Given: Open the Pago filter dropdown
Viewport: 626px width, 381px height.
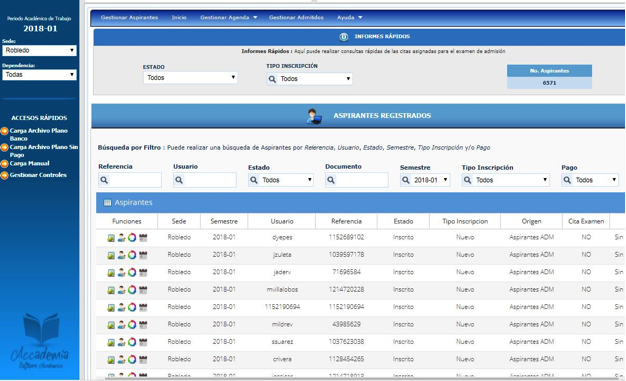Looking at the screenshot, I should tap(590, 180).
